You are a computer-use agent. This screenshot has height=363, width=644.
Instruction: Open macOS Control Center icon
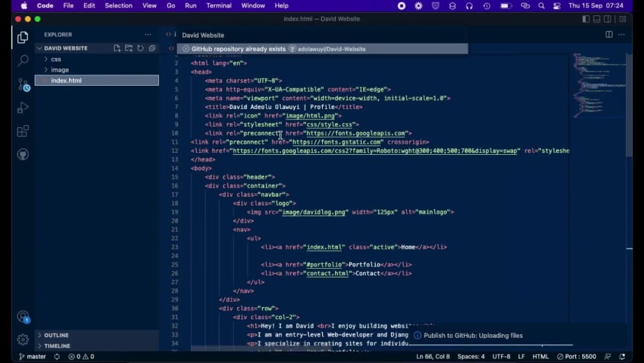click(x=557, y=6)
